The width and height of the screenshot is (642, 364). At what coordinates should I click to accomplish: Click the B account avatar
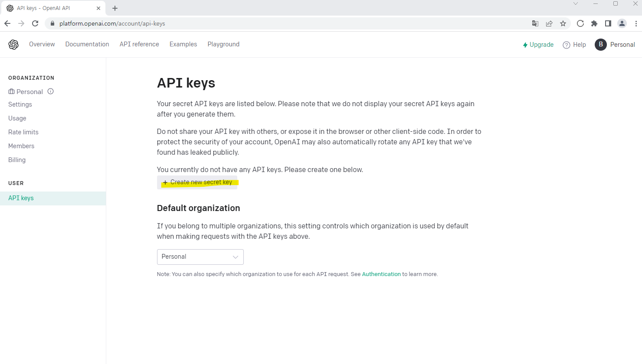(x=601, y=45)
